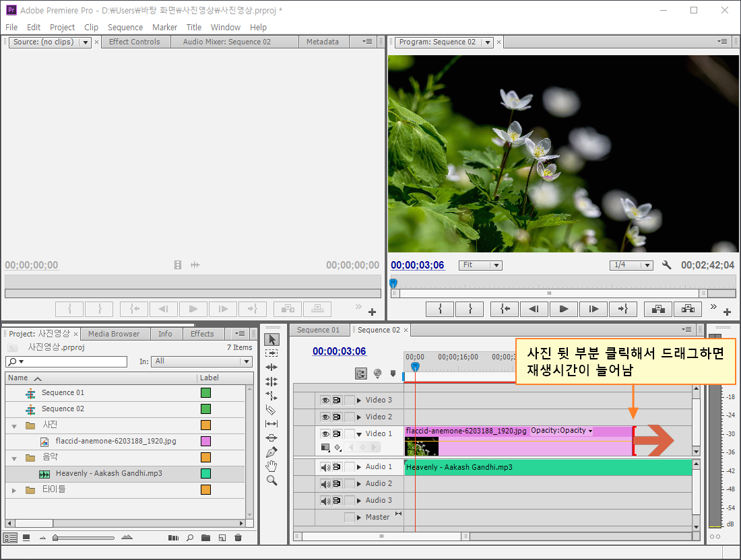This screenshot has height=560, width=741.
Task: Select the Slide tool
Action: [x=271, y=438]
